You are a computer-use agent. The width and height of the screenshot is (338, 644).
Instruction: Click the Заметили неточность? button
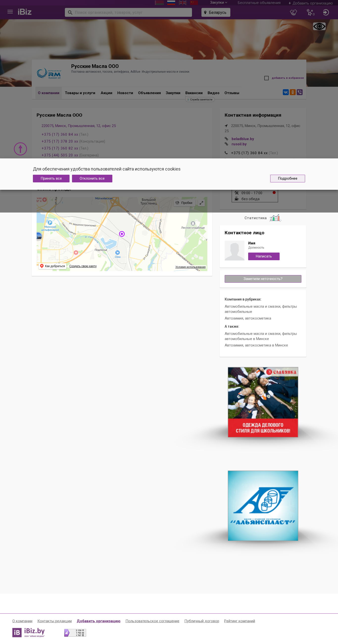(x=263, y=279)
